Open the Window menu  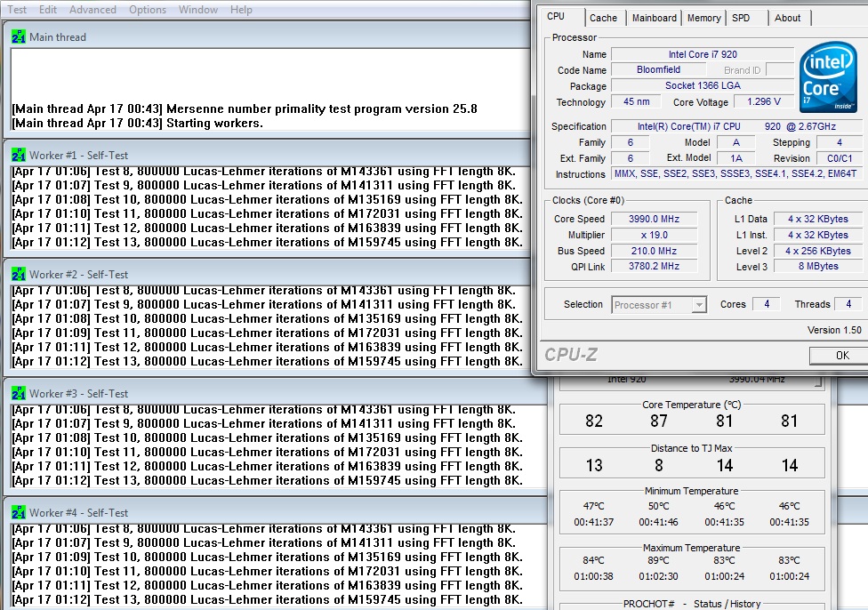coord(198,10)
